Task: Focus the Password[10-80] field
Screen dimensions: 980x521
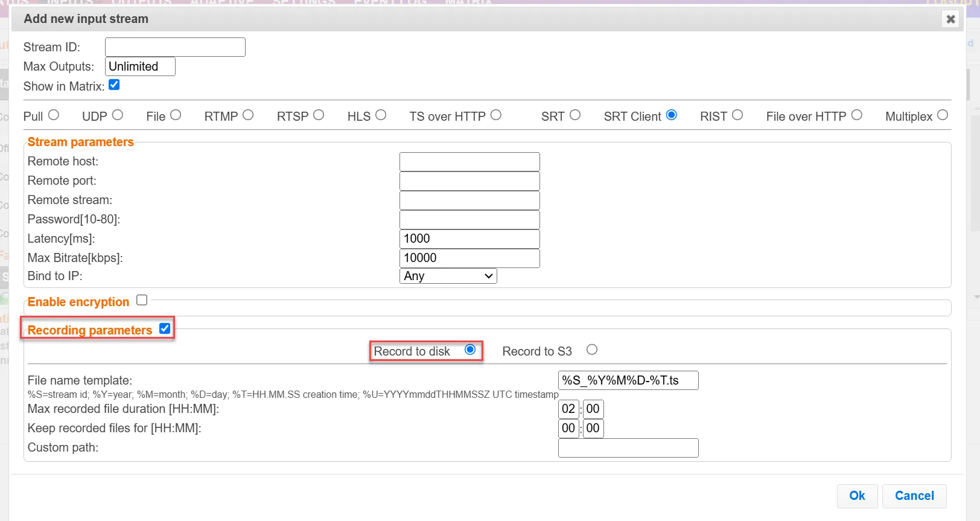Action: point(469,220)
